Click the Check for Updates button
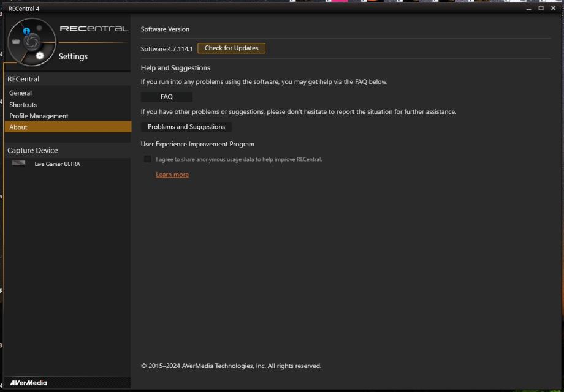Image resolution: width=564 pixels, height=392 pixels. click(x=231, y=48)
